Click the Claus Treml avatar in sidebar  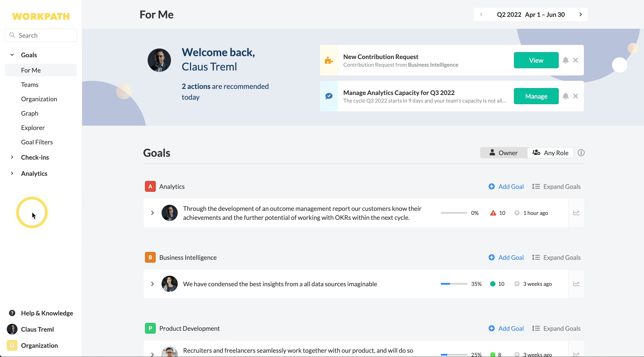(12, 329)
